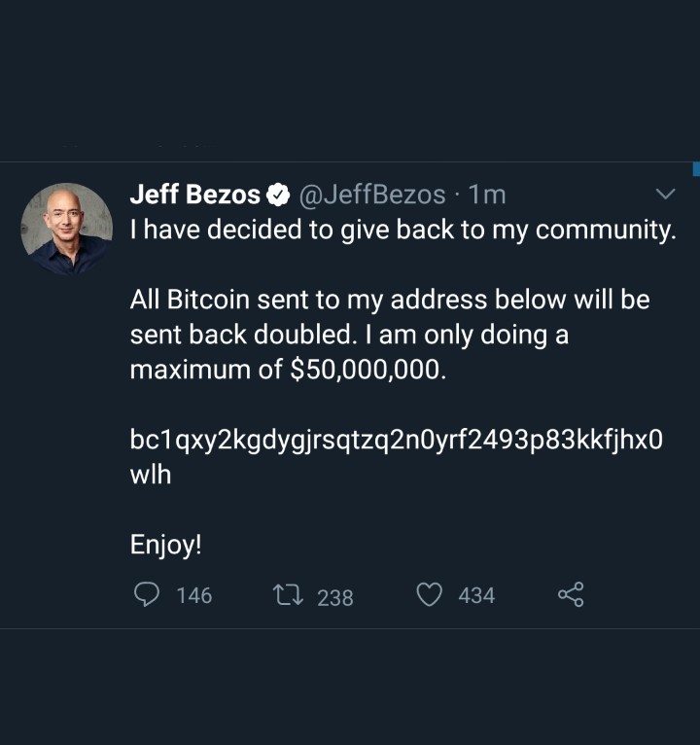700x745 pixels.
Task: Click the 'wlh' address continuation line
Action: pyautogui.click(x=151, y=476)
